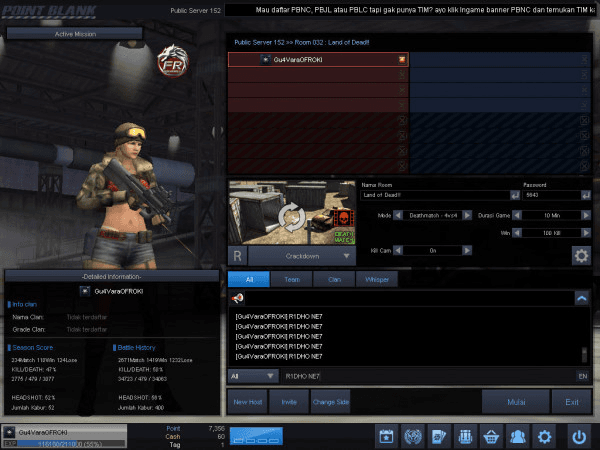Click the left arrow for Win
The height and width of the screenshot is (450, 600).
(x=517, y=233)
